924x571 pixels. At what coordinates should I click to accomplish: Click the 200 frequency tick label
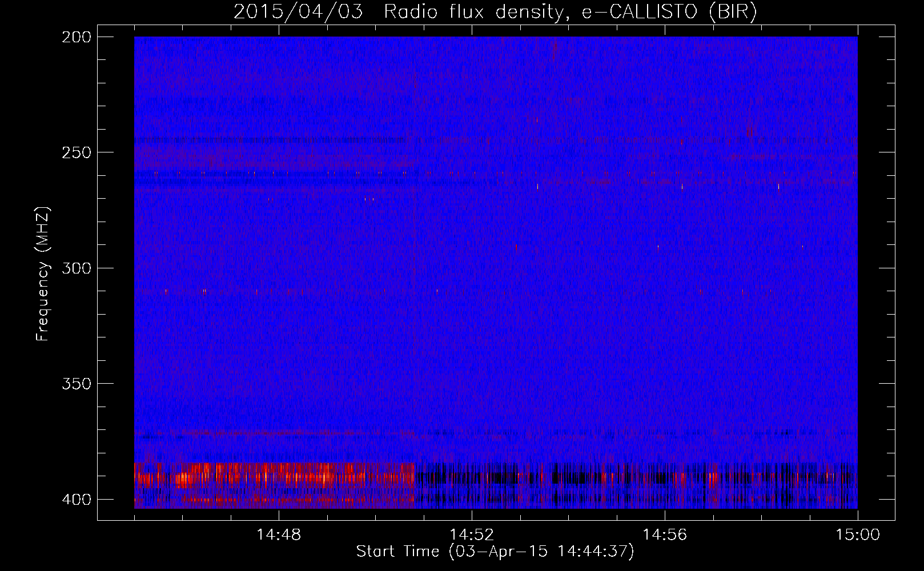76,37
